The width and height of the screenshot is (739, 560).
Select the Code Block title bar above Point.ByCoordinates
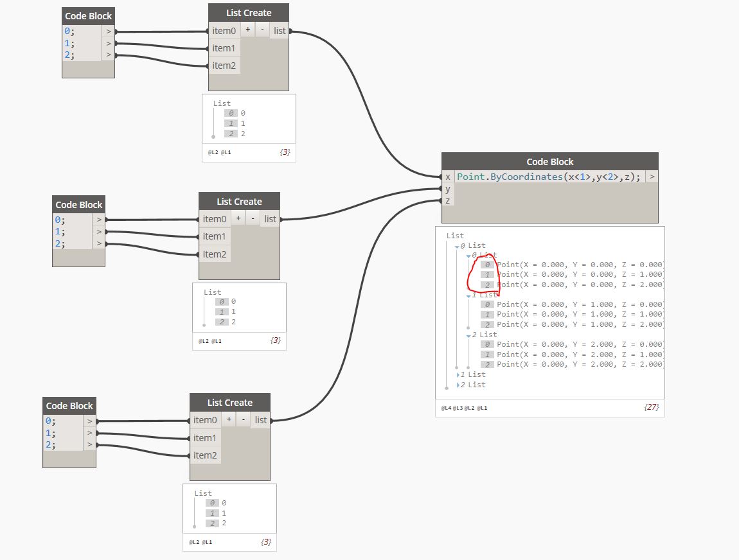tap(550, 162)
